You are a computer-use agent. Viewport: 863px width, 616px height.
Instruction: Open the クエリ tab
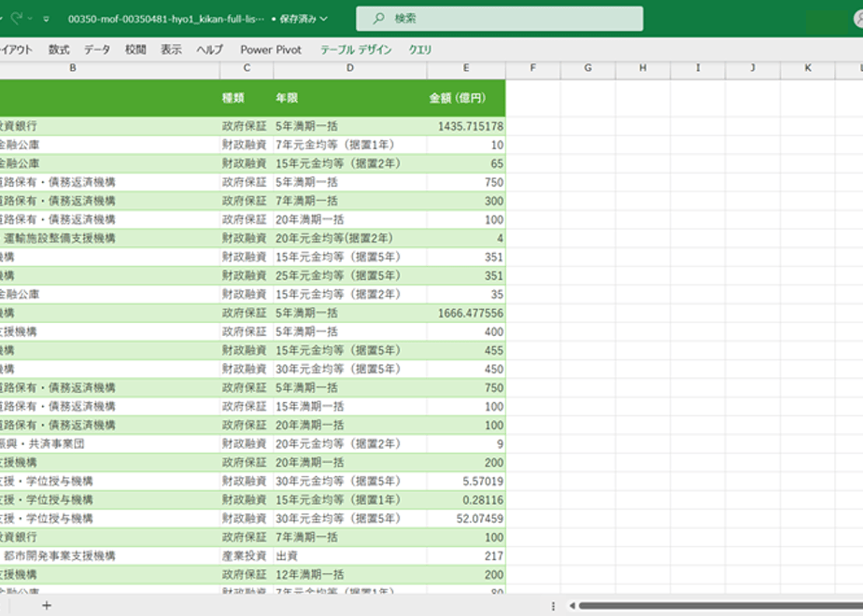click(420, 49)
